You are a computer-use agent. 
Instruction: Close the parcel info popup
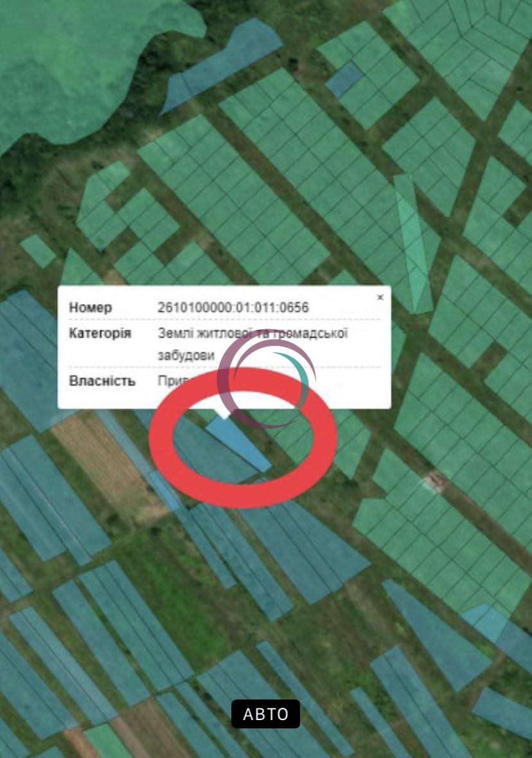click(x=380, y=297)
